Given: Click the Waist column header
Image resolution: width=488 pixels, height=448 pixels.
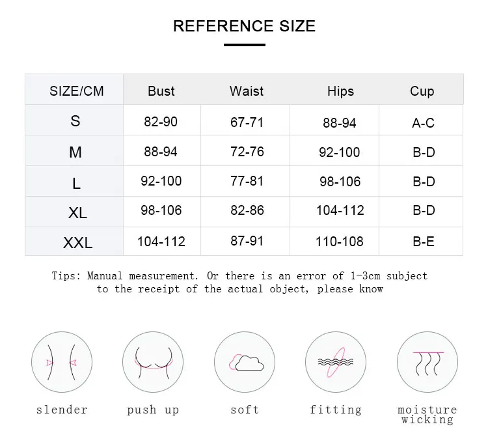Looking at the screenshot, I should point(247,91).
